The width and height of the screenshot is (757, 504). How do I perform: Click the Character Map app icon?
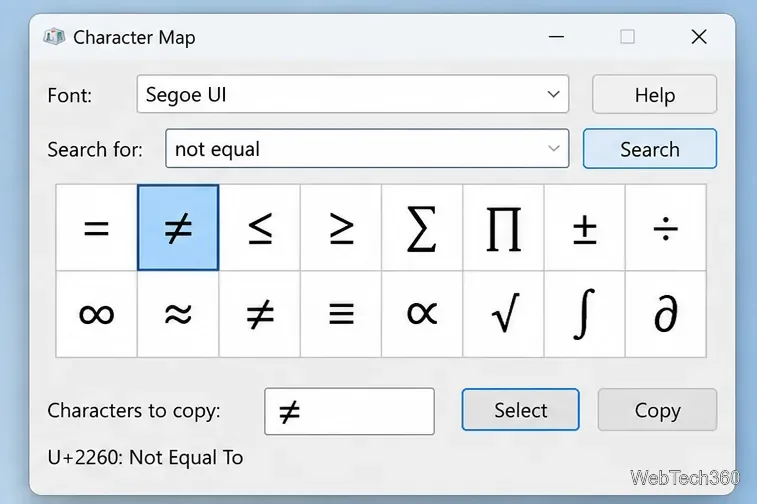[54, 37]
